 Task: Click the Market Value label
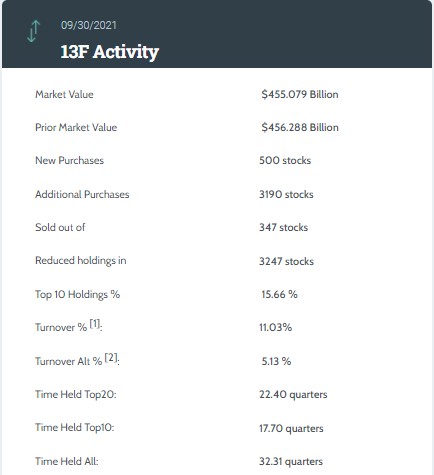coord(64,94)
